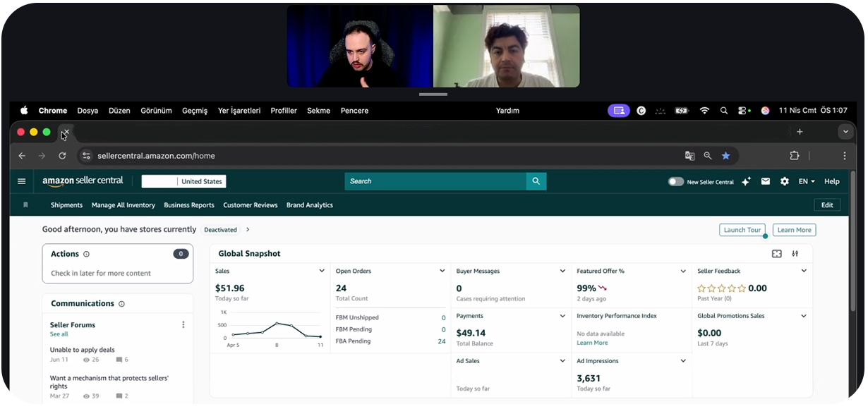Click the Learn More button

click(x=795, y=230)
